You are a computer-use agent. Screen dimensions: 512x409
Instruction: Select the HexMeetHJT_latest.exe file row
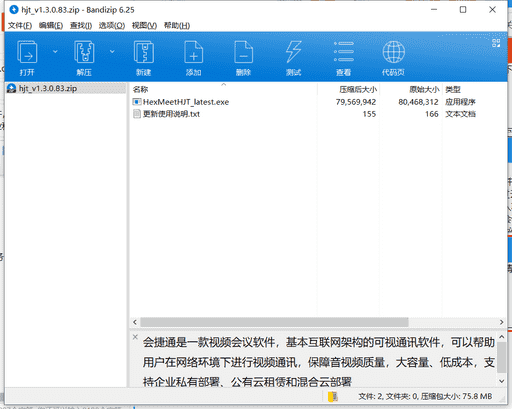point(318,102)
